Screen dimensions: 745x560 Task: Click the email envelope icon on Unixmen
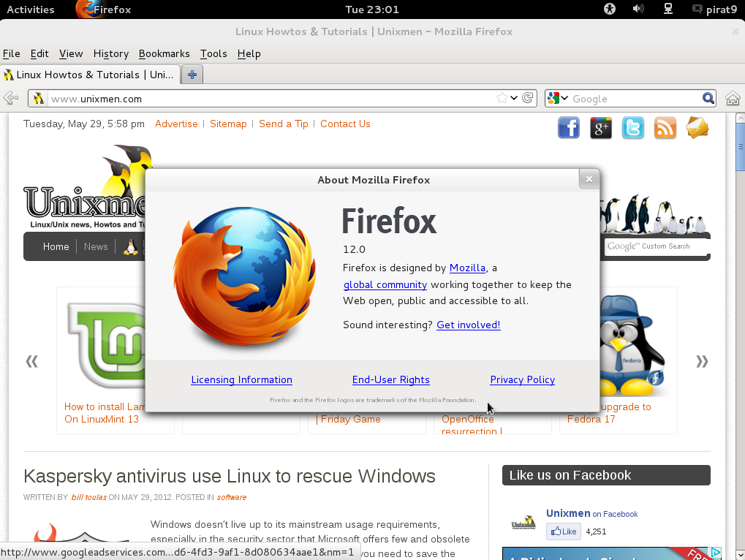click(697, 128)
